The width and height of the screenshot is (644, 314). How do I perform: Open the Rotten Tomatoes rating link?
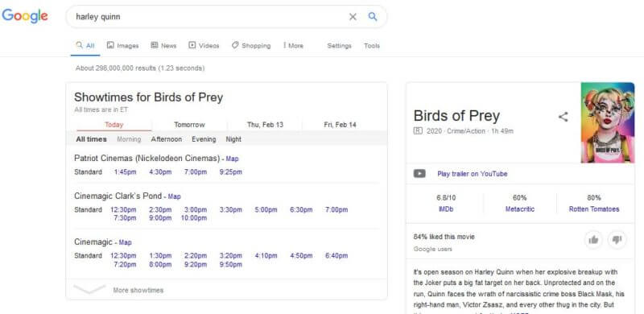pos(594,209)
